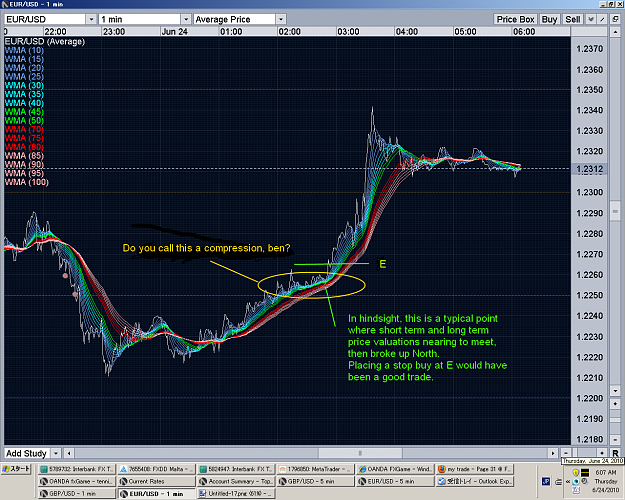Click the horizontal scroll left arrow
Viewport: 625px width, 500px height.
[69, 453]
